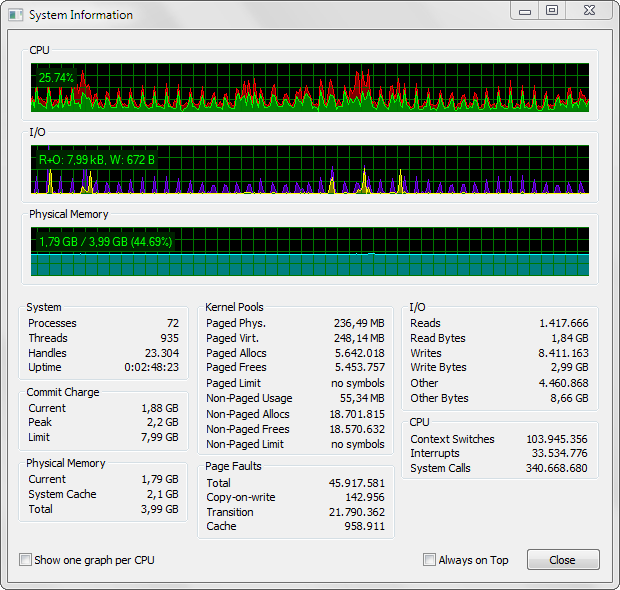Click the Non-Paged Limit label

click(x=245, y=444)
